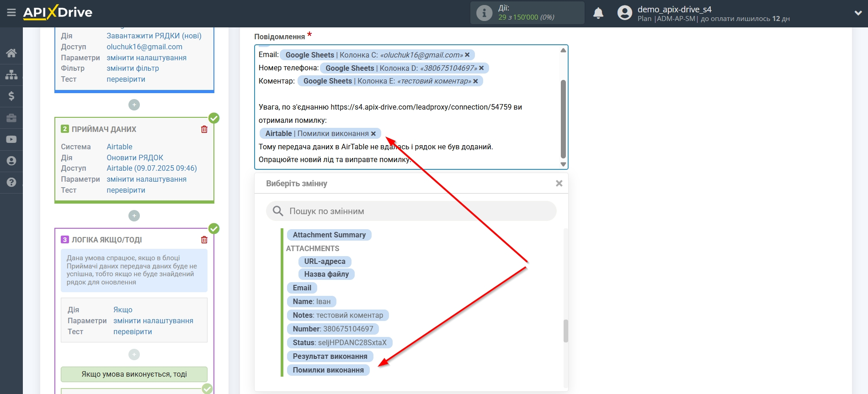The image size is (868, 394).
Task: Select the Attachment Summary variable
Action: coord(329,235)
